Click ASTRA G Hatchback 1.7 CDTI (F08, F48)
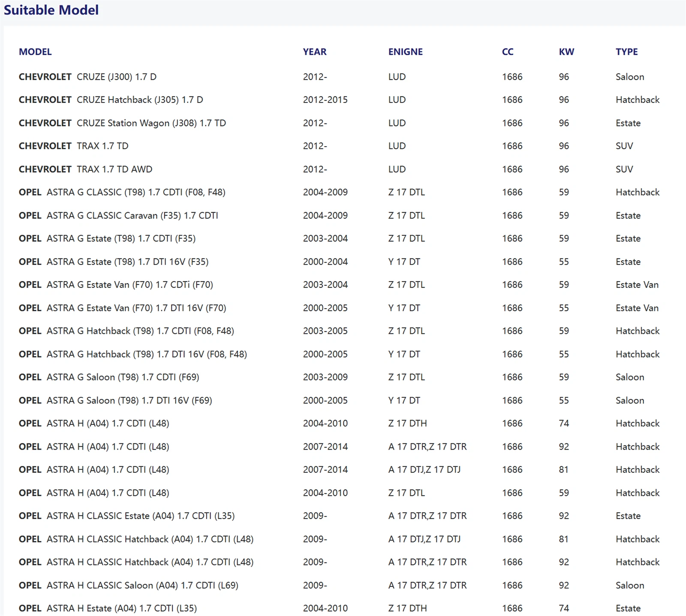 (140, 331)
